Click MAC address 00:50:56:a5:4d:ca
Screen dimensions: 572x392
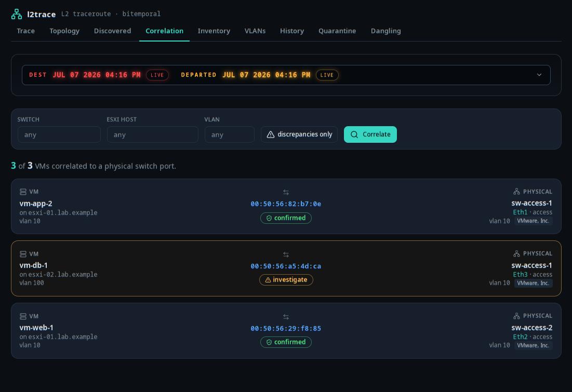point(286,266)
